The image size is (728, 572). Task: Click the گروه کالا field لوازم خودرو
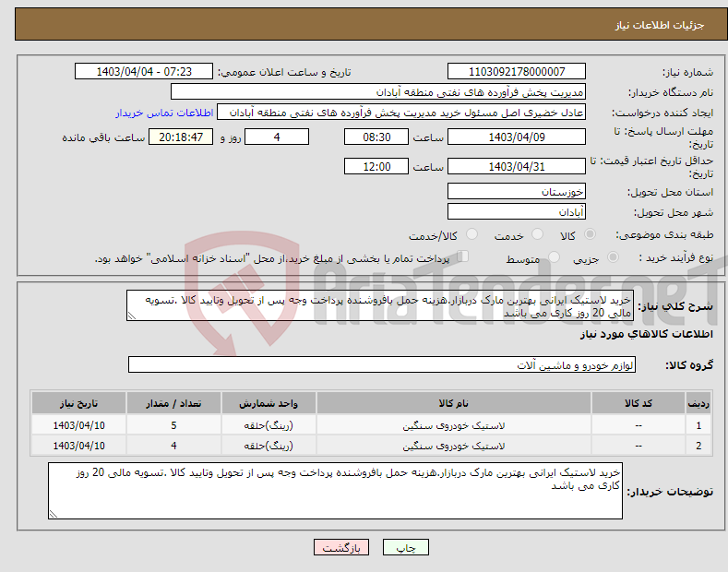click(x=382, y=365)
